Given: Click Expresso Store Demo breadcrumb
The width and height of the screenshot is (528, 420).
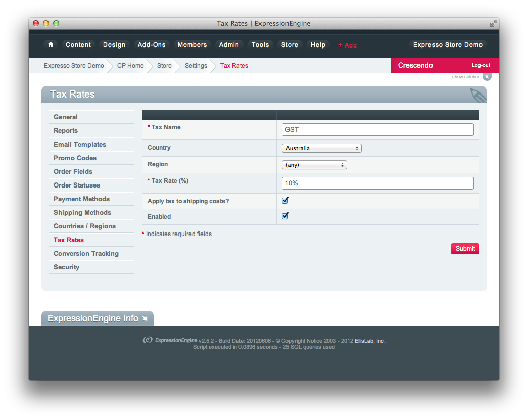Looking at the screenshot, I should pyautogui.click(x=74, y=66).
